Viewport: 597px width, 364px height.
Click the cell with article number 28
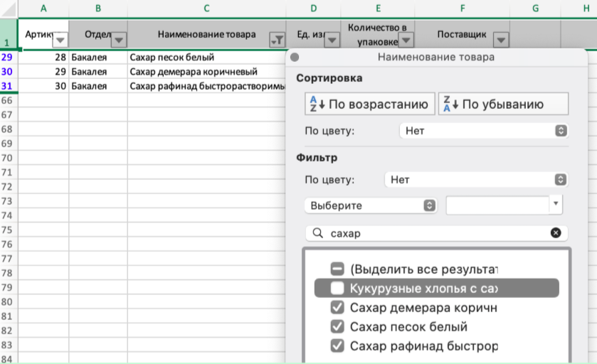[x=43, y=57]
